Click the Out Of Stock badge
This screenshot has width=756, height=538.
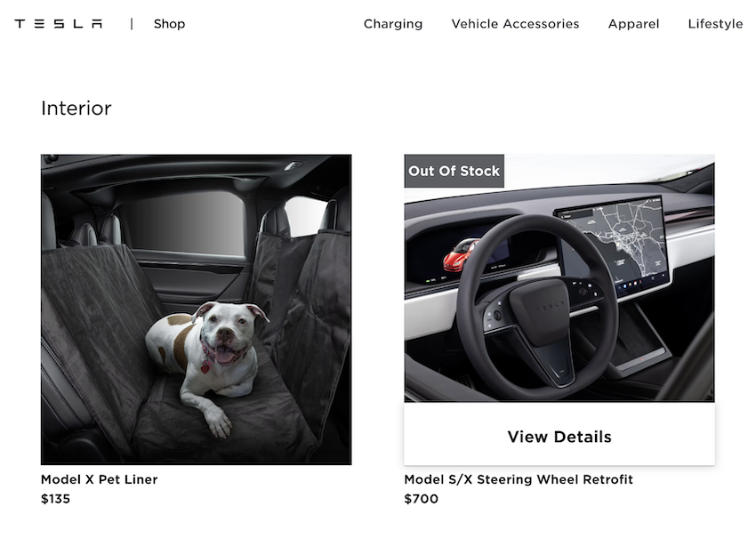(x=454, y=171)
